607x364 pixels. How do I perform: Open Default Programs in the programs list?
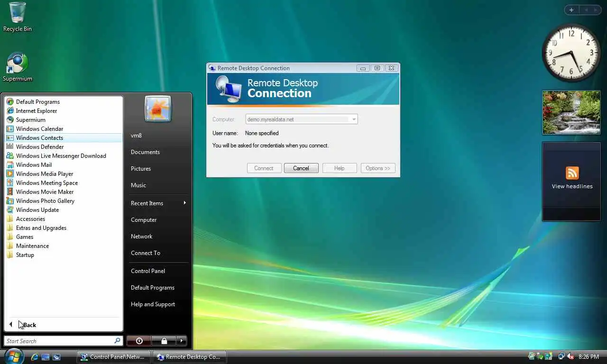pyautogui.click(x=64, y=102)
